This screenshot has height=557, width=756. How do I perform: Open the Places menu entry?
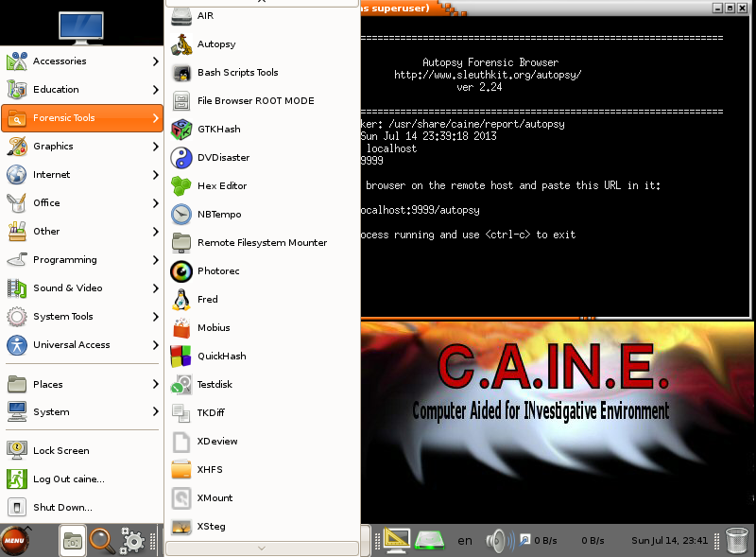82,385
